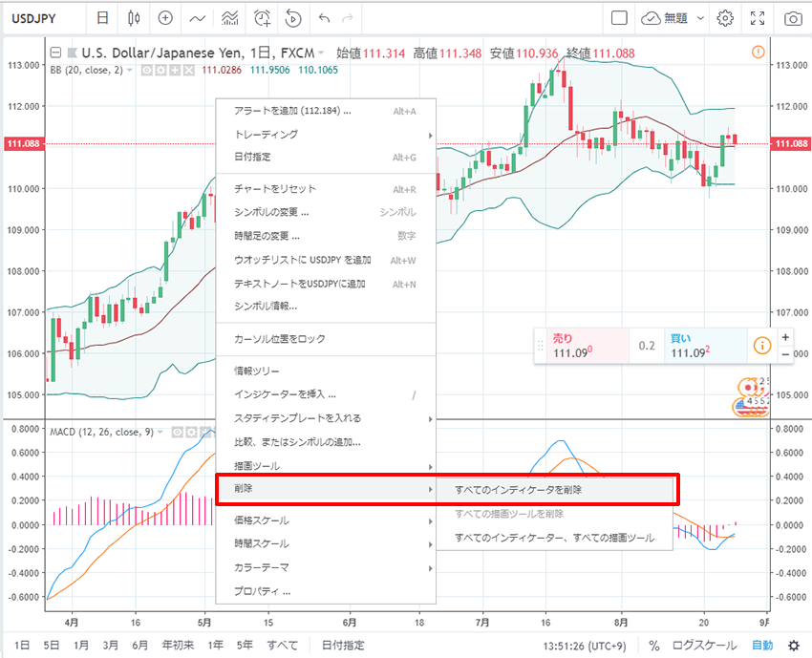Open the alarm clock alert icon

pos(262,18)
